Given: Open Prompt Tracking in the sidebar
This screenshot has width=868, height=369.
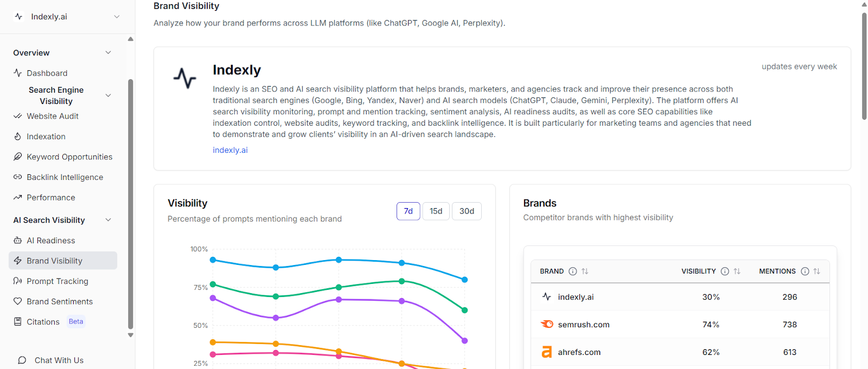Looking at the screenshot, I should [57, 281].
